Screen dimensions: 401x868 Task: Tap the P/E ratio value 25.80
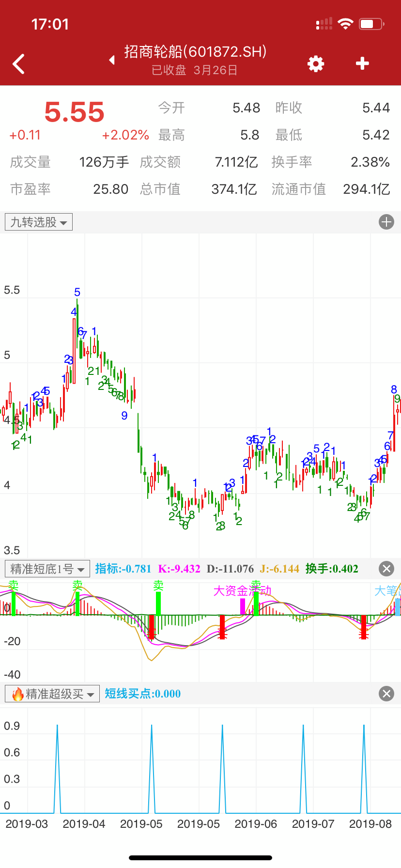tap(111, 189)
